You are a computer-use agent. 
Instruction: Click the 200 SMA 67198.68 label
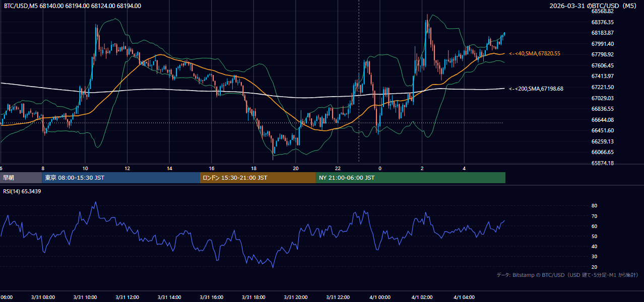536,89
